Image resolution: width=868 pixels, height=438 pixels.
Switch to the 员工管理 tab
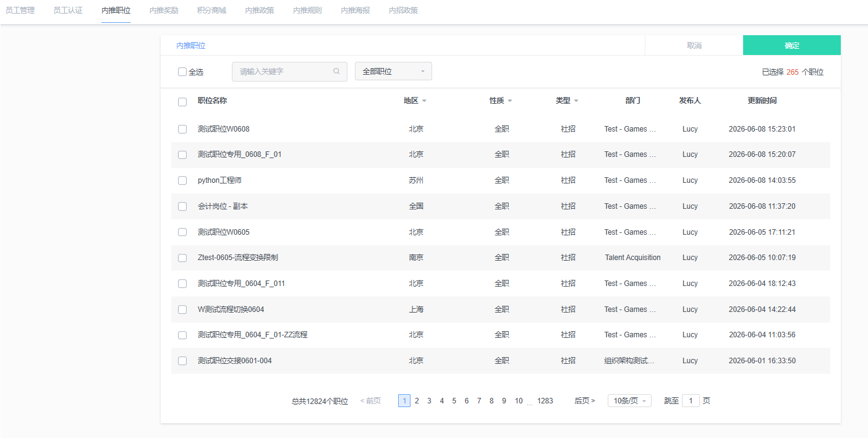click(x=20, y=11)
